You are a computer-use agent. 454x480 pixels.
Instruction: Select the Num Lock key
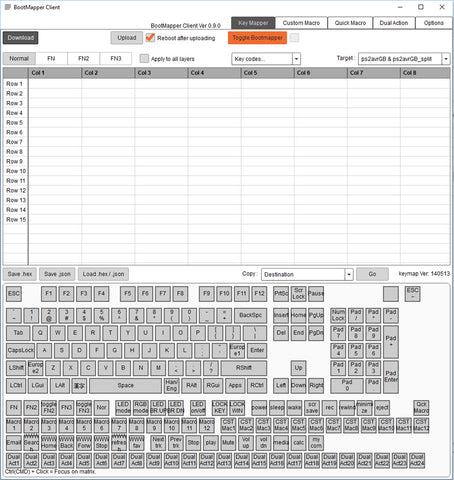point(338,315)
